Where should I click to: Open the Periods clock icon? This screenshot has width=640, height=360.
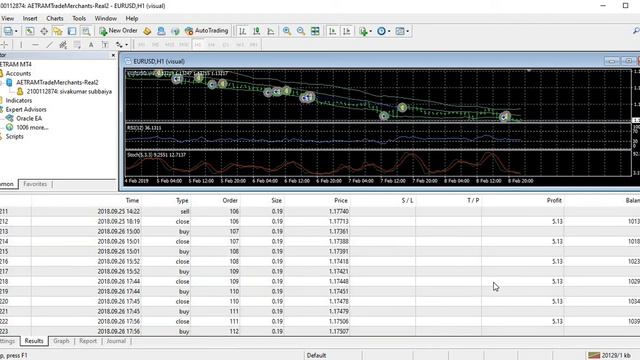(381, 31)
